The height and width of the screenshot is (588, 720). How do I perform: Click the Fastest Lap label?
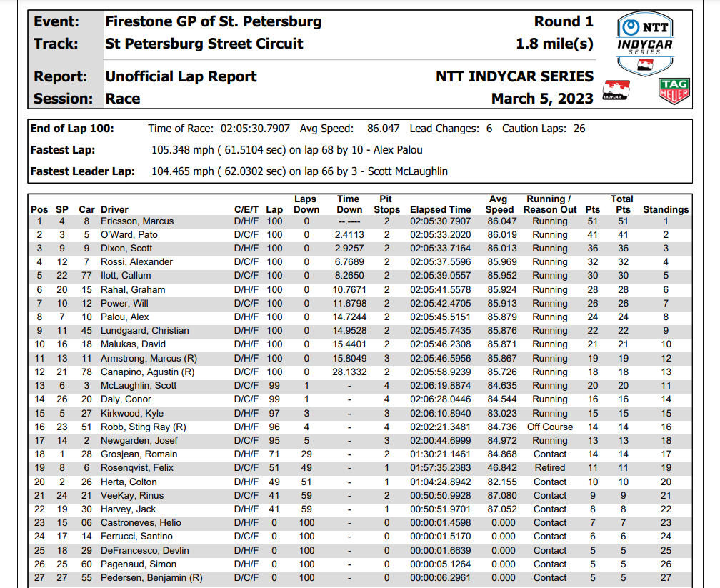tap(62, 150)
